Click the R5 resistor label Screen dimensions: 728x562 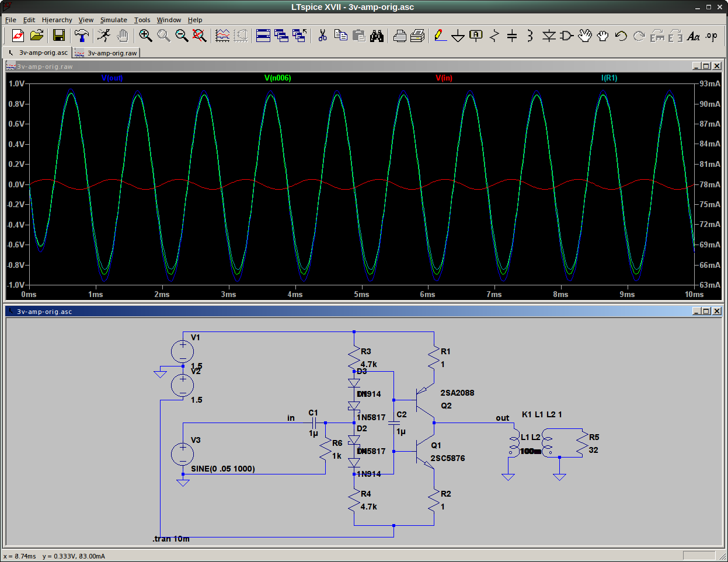click(x=594, y=437)
